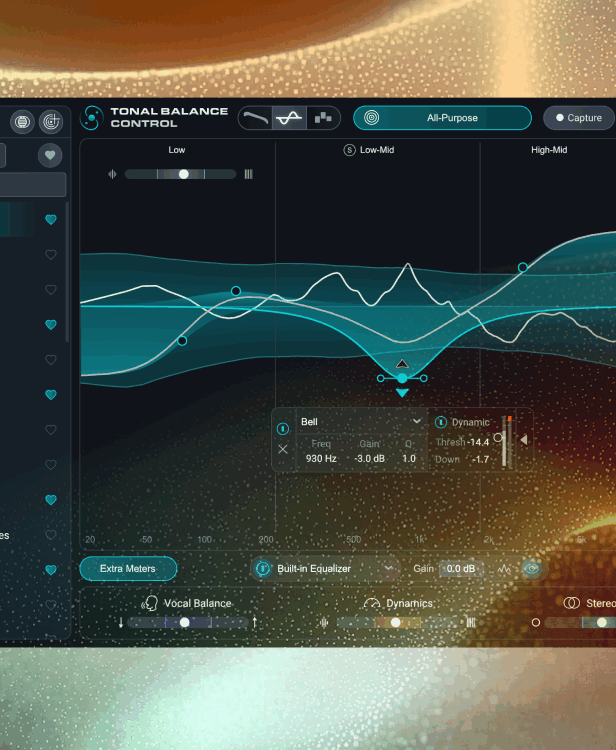Click the Capture button

coord(579,118)
